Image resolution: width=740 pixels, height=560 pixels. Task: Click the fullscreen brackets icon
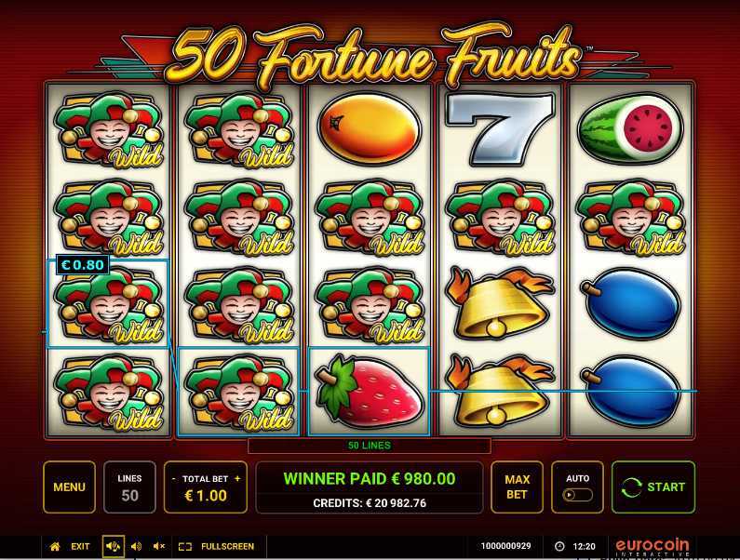(185, 547)
